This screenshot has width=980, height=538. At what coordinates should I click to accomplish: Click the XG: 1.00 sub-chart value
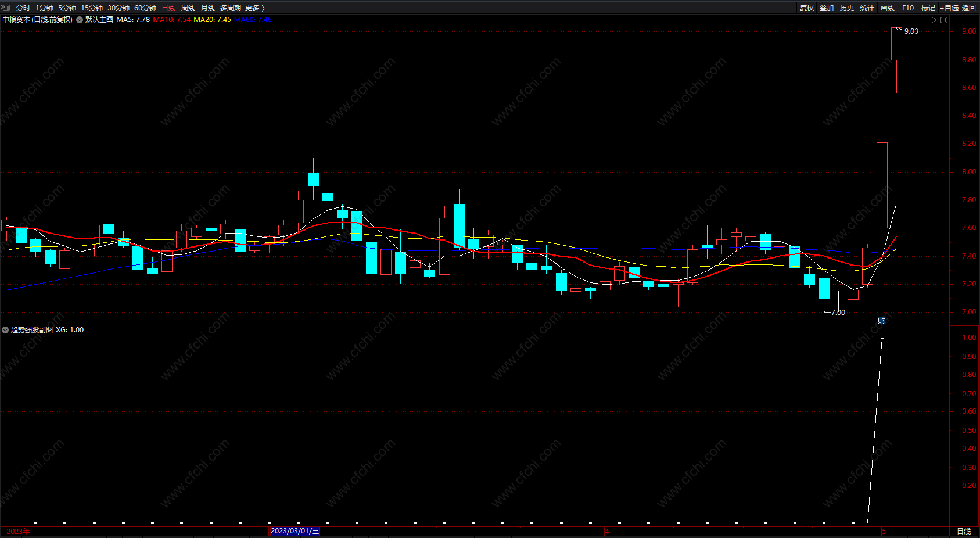pos(70,330)
